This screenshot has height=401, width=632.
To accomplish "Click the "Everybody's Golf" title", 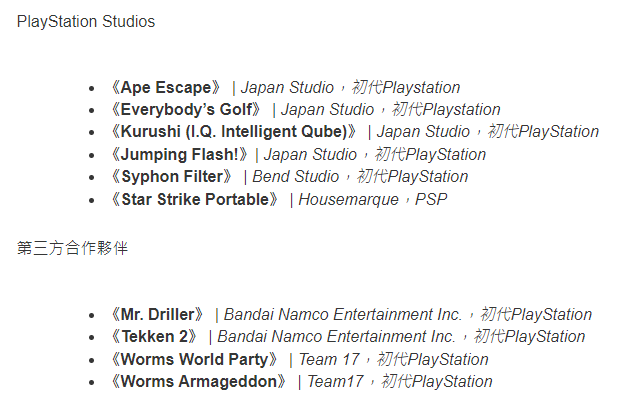I will (186, 109).
